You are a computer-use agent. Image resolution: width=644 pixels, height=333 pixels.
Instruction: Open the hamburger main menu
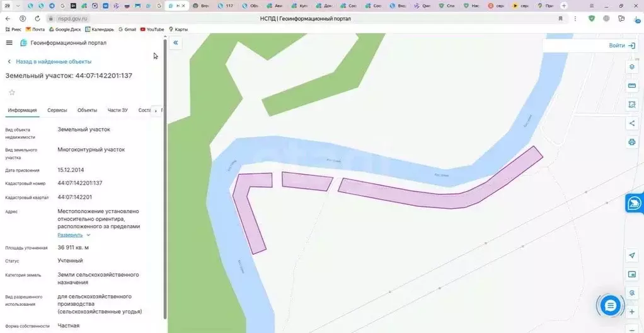pyautogui.click(x=9, y=43)
